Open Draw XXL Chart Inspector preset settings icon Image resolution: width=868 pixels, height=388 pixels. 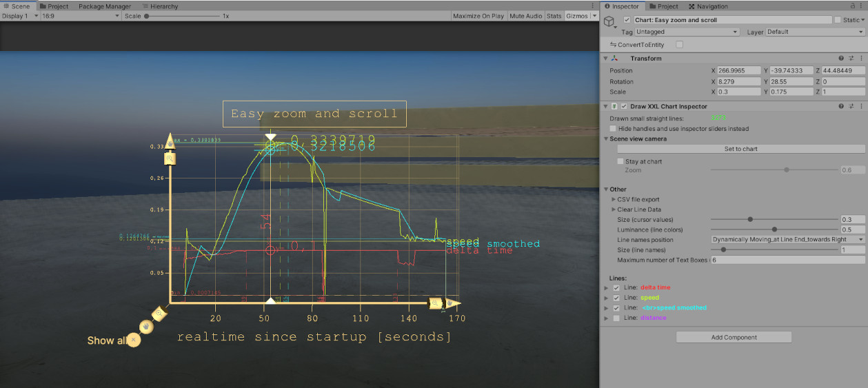[x=851, y=107]
